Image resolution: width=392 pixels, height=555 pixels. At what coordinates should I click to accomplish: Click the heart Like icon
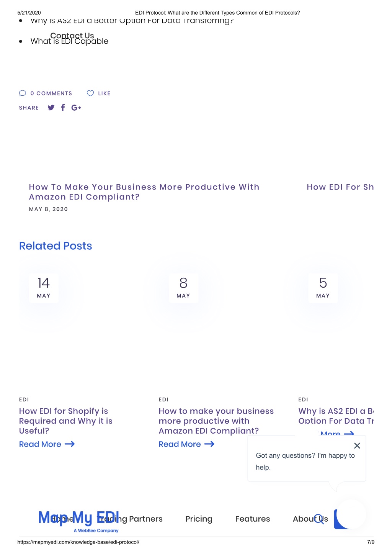[90, 93]
